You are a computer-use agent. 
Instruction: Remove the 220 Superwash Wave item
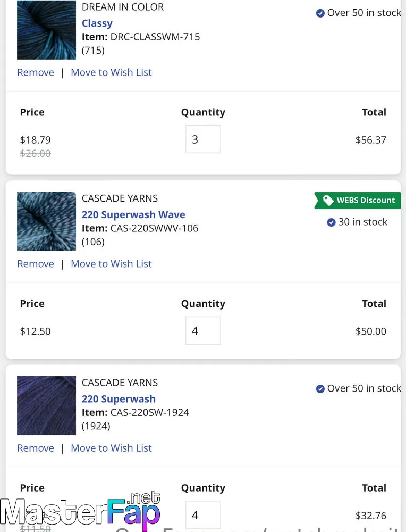pyautogui.click(x=36, y=264)
